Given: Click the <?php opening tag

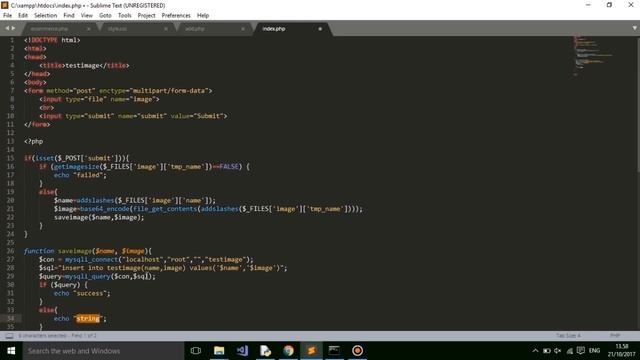Looking at the screenshot, I should pos(33,141).
